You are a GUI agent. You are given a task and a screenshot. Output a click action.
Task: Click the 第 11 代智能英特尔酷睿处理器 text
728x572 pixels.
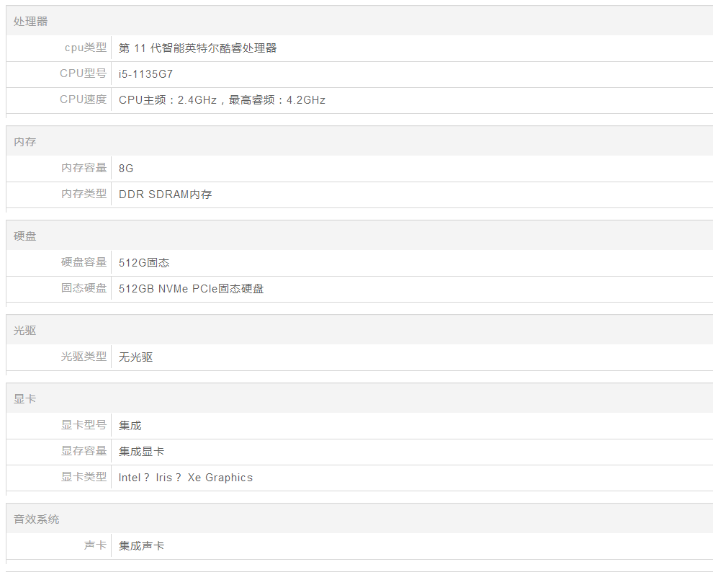197,48
